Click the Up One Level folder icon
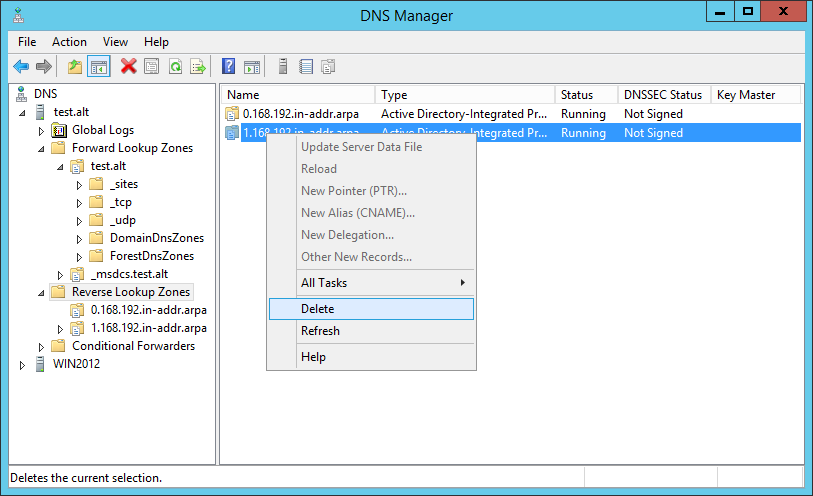This screenshot has height=496, width=813. tap(75, 67)
